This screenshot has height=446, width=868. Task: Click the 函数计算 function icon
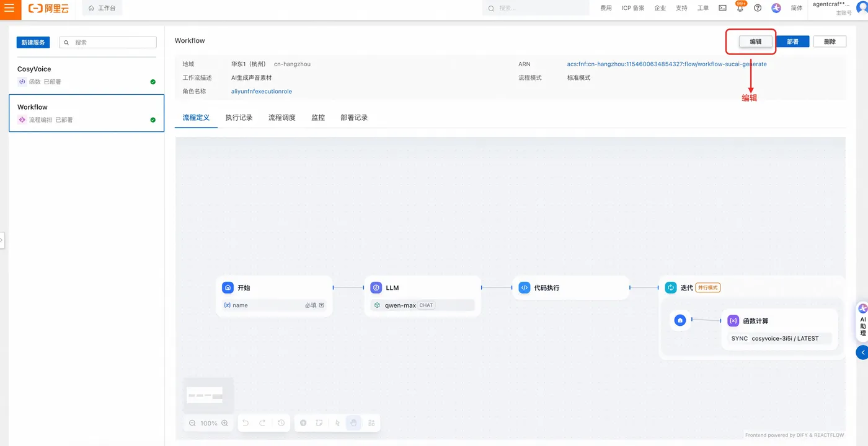(733, 321)
